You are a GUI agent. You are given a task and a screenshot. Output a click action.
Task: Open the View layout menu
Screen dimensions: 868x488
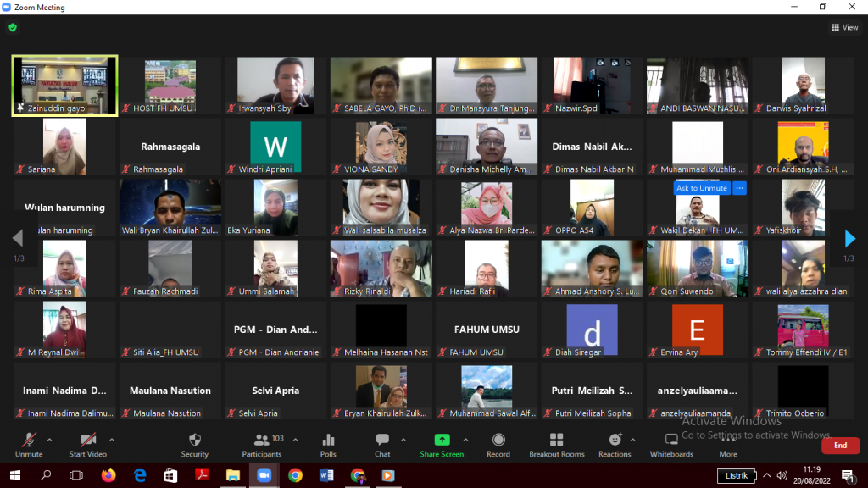coord(845,27)
